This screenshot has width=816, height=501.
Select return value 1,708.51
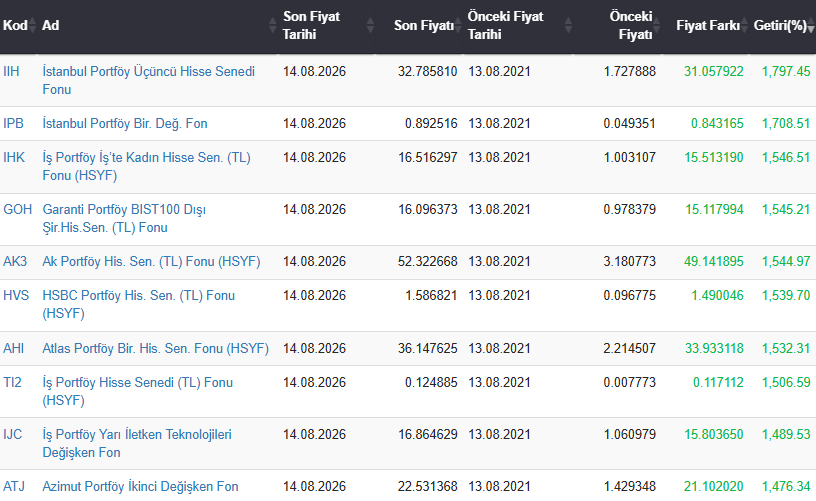tap(786, 123)
